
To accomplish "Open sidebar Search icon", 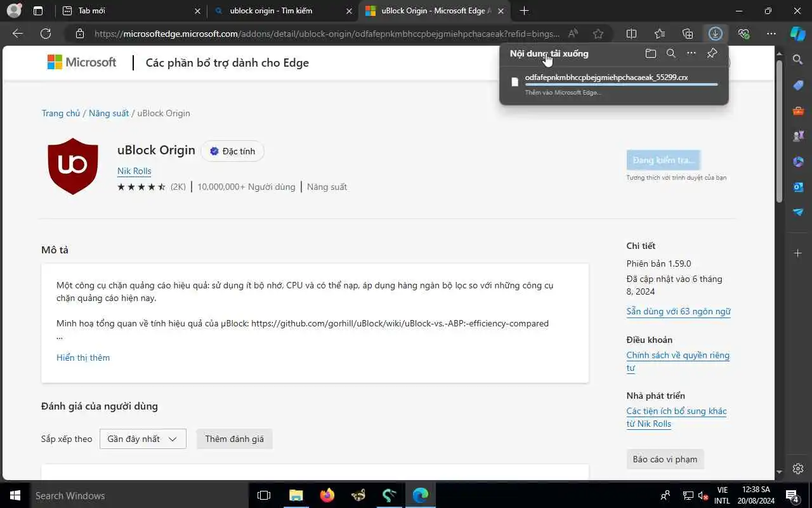I will pos(798,60).
